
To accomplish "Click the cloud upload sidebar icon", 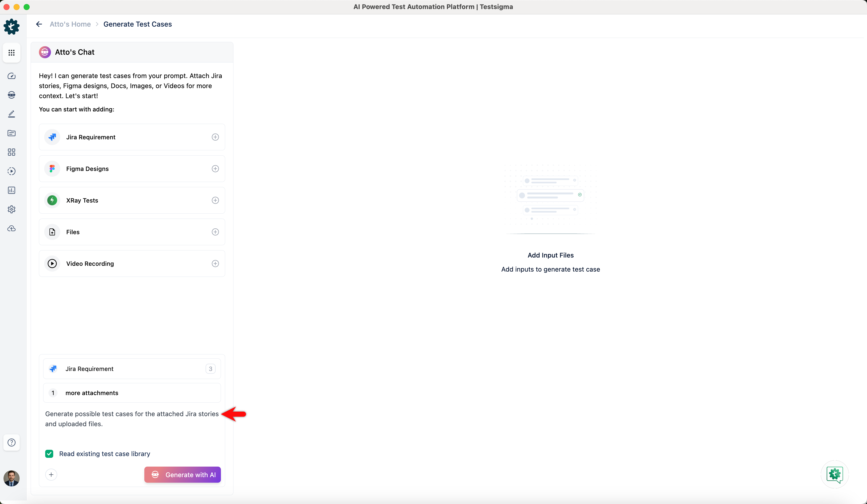I will click(x=11, y=228).
